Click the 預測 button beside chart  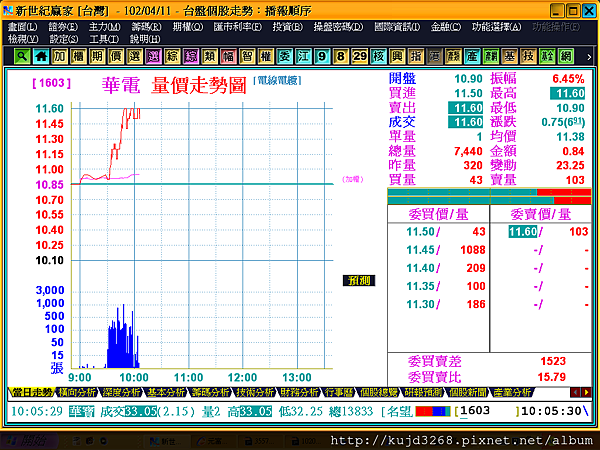point(359,280)
